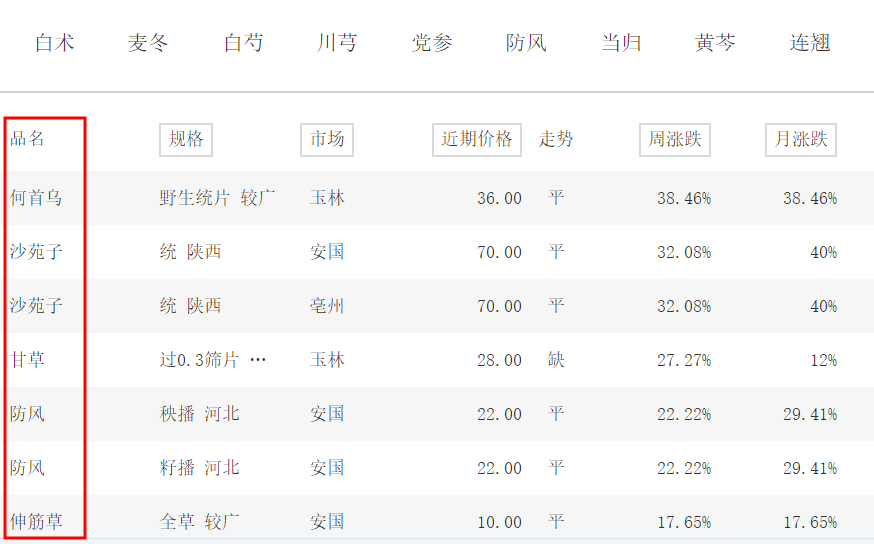
Task: Sort table by 近期价格
Action: (x=477, y=140)
